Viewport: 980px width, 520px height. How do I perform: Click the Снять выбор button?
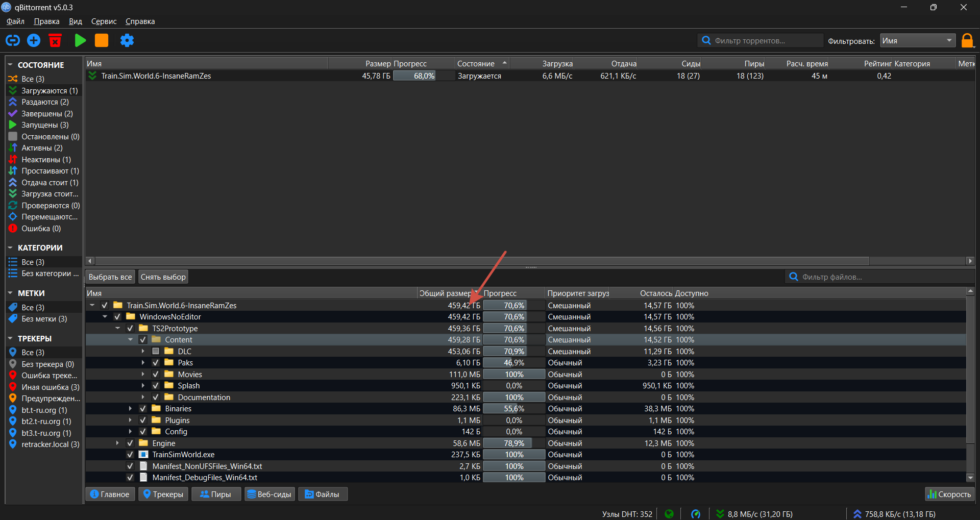coord(163,277)
